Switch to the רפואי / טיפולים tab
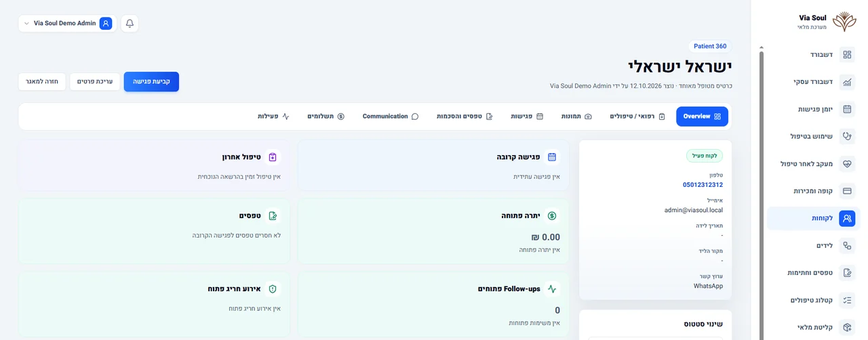This screenshot has height=340, width=868. point(637,116)
